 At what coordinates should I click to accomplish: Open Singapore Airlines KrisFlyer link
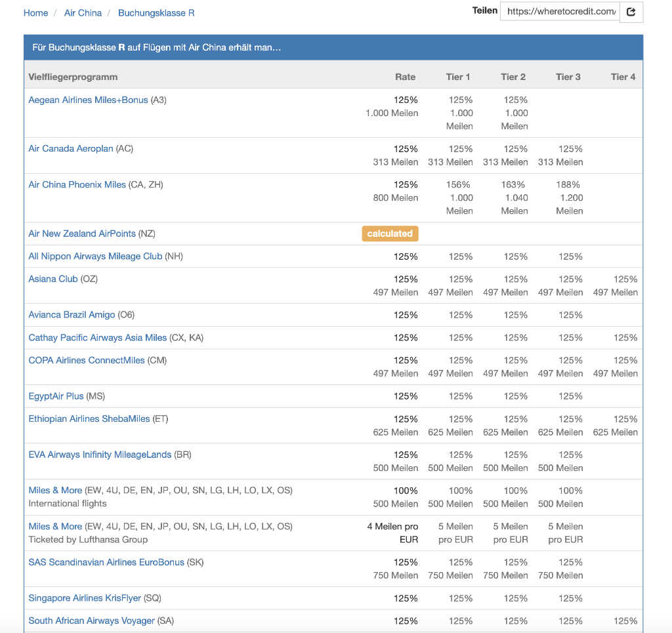click(85, 598)
